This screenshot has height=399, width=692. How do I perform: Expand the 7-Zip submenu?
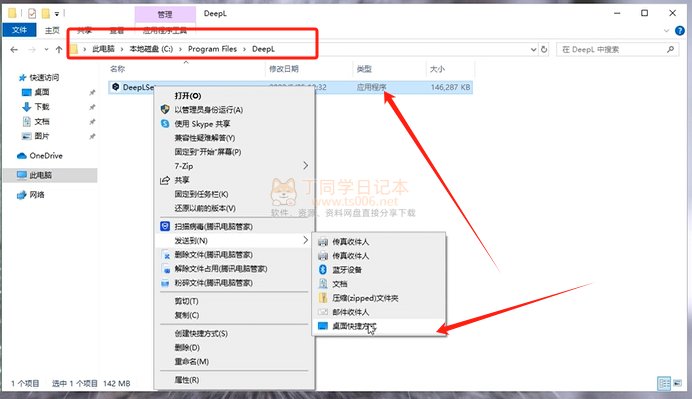pyautogui.click(x=234, y=166)
